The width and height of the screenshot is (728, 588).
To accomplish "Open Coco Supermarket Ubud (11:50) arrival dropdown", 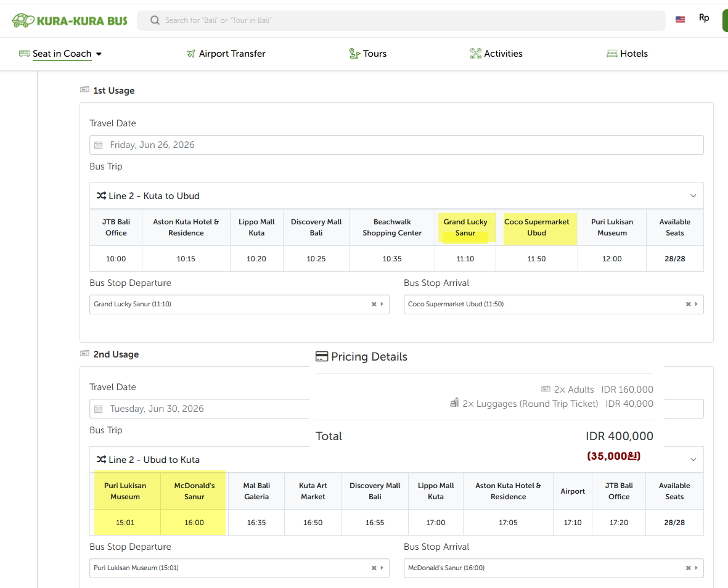I will (554, 304).
